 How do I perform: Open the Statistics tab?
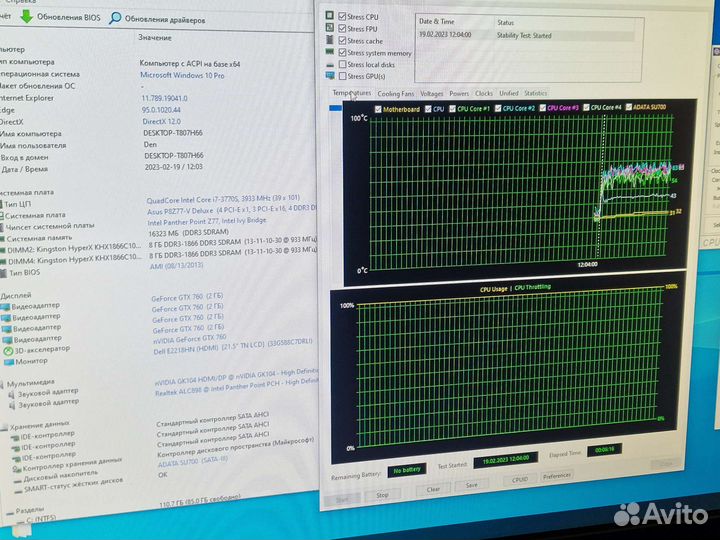tap(535, 93)
